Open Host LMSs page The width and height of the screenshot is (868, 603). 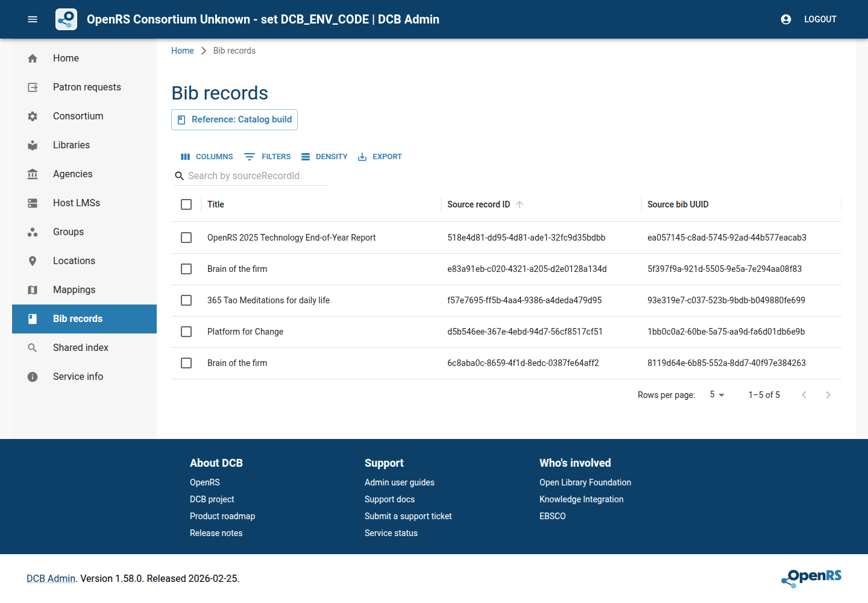point(84,203)
